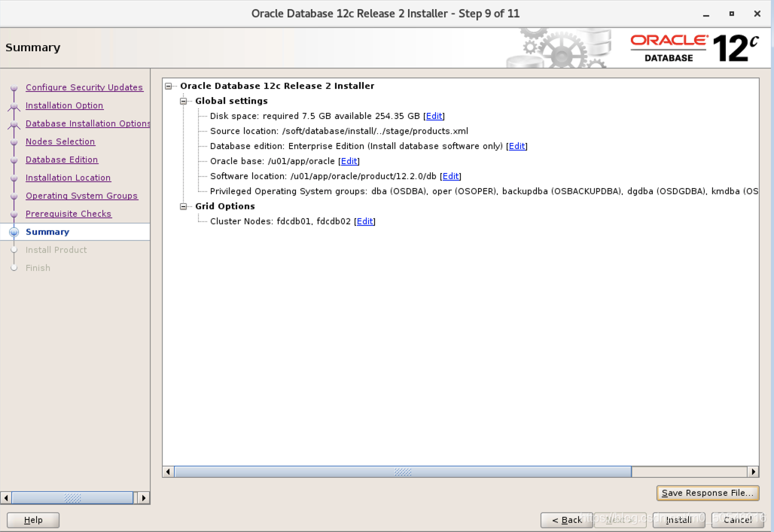Collapse the Grid Options tree node
Screen dimensions: 774x532
183,206
